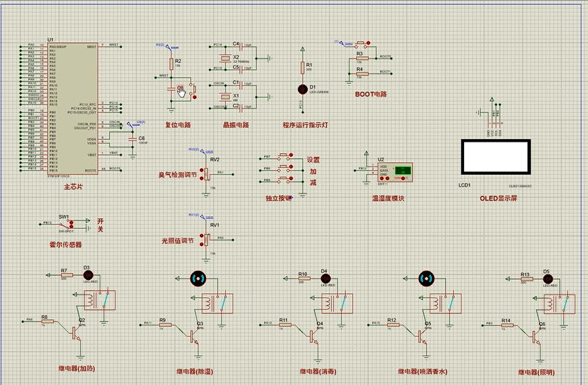
Task: Click the perfume spray relay motor
Action: coord(427,278)
